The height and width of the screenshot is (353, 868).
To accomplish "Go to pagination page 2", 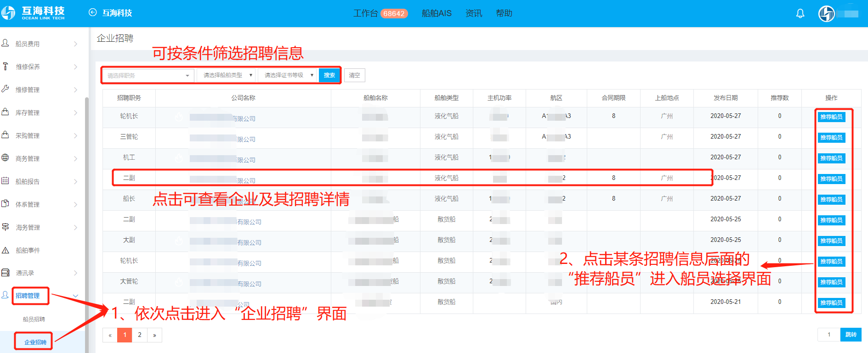I will pos(140,335).
